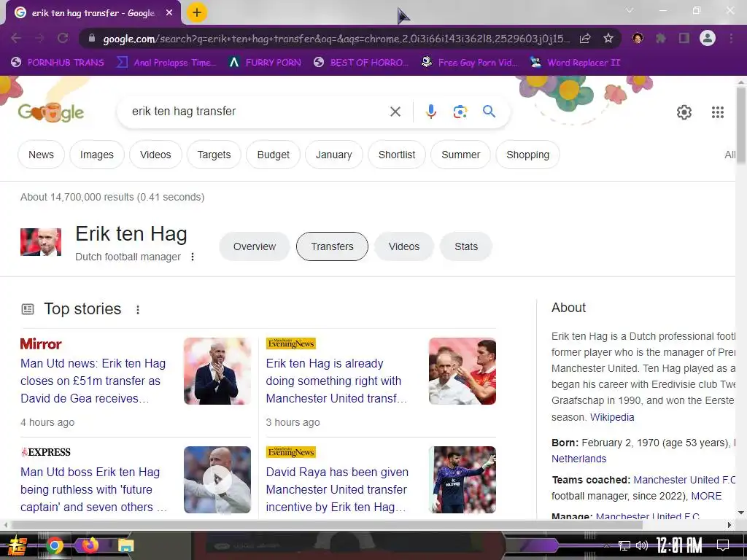This screenshot has height=560, width=747.
Task: Open the thumbnail of ten Hag clapping
Action: coord(217,371)
